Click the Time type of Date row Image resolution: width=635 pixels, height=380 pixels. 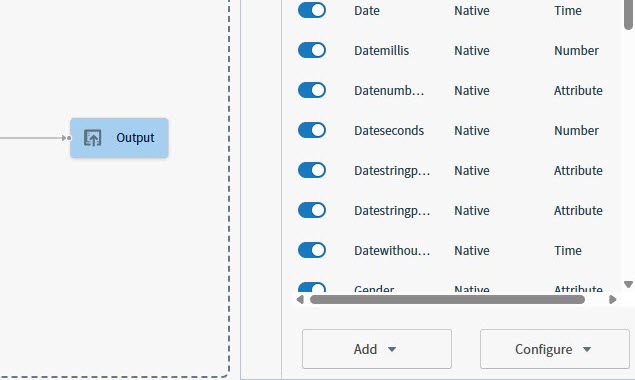(x=568, y=11)
